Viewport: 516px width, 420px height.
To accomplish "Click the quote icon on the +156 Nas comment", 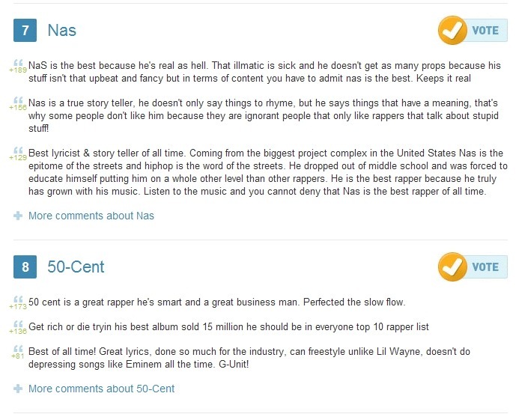I will pyautogui.click(x=18, y=101).
